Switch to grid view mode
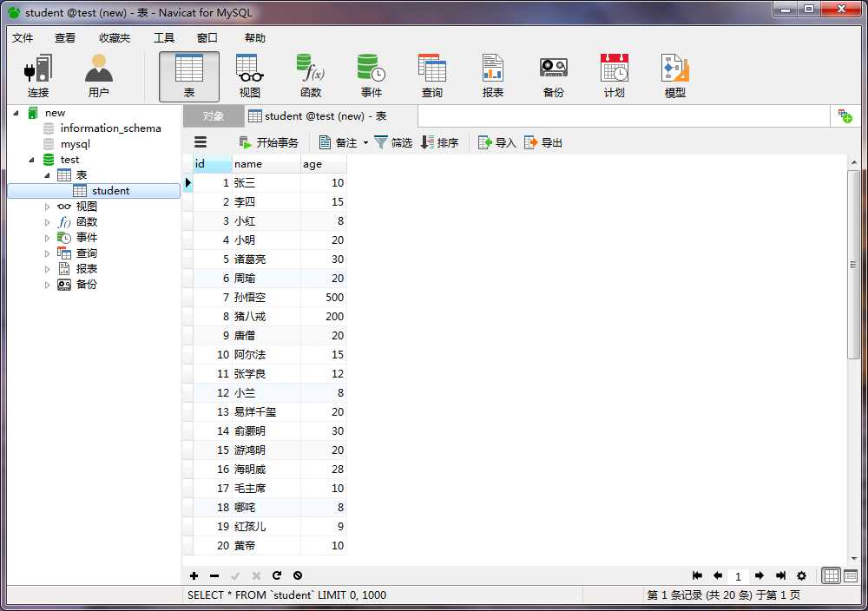Image resolution: width=868 pixels, height=611 pixels. click(831, 575)
